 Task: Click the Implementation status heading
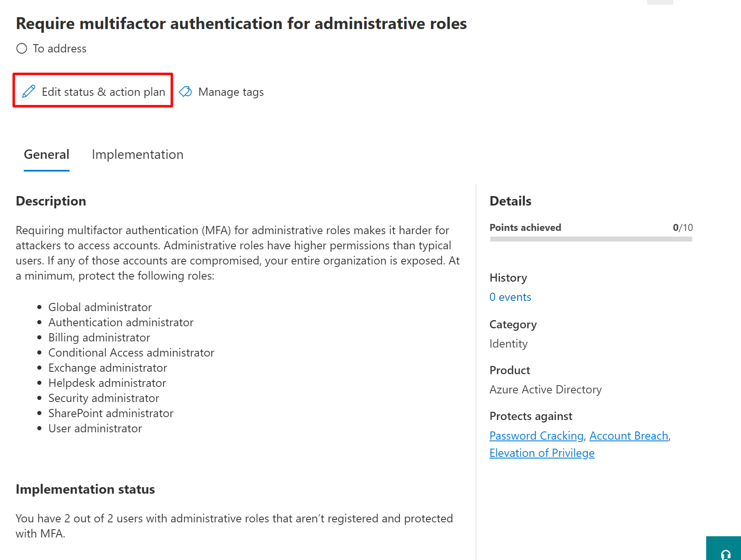[85, 489]
